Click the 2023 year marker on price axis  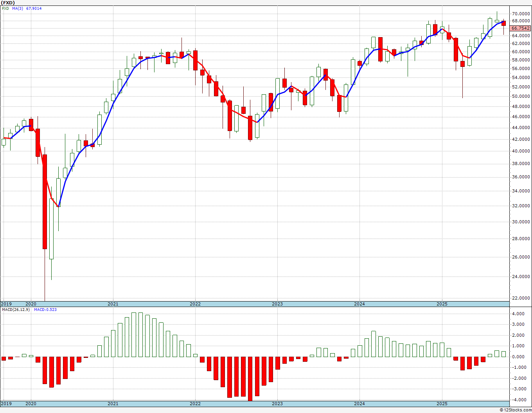pyautogui.click(x=277, y=304)
